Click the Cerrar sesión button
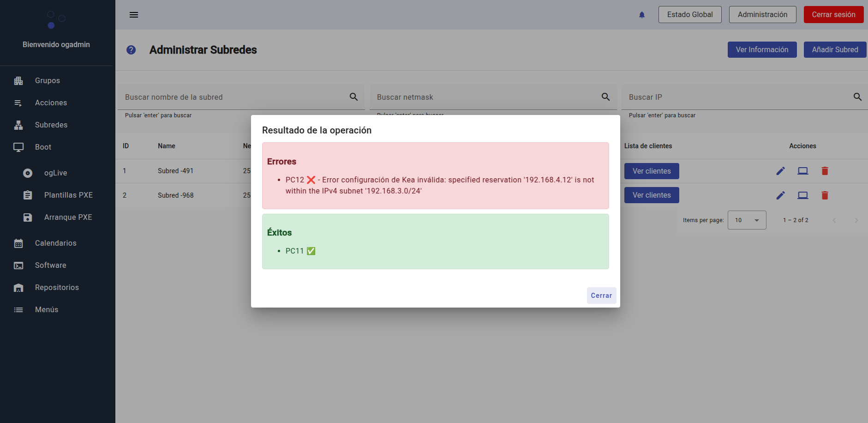The height and width of the screenshot is (423, 868). (x=833, y=15)
